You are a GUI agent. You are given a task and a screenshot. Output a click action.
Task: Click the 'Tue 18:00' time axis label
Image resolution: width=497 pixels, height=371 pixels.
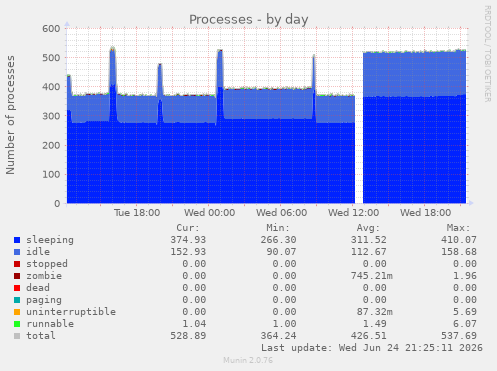click(x=137, y=213)
